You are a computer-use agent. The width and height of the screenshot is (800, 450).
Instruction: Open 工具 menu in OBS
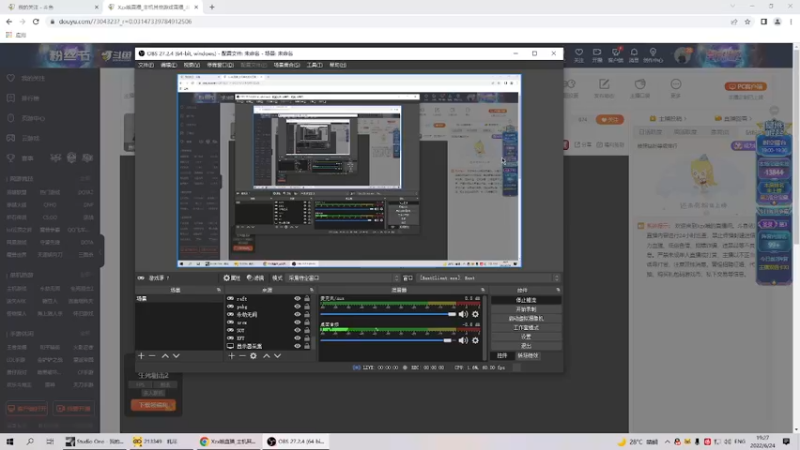(314, 65)
